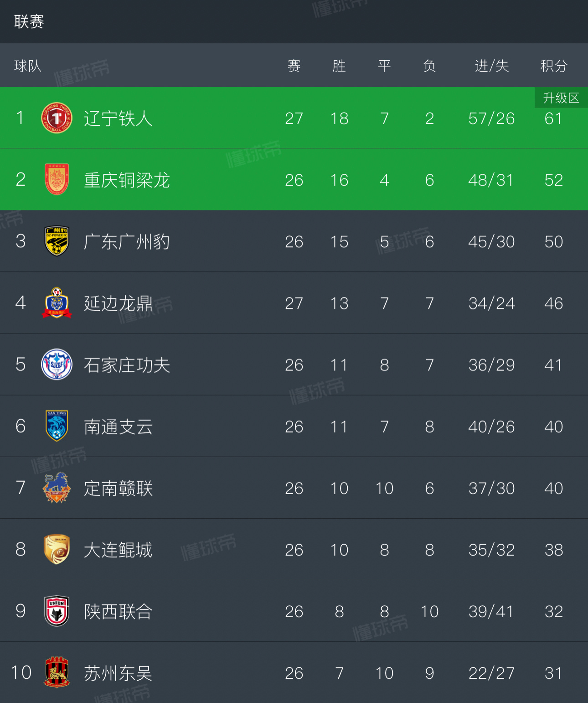This screenshot has width=588, height=703.
Task: Click the 大连鲲城 gold badge
Action: point(57,549)
